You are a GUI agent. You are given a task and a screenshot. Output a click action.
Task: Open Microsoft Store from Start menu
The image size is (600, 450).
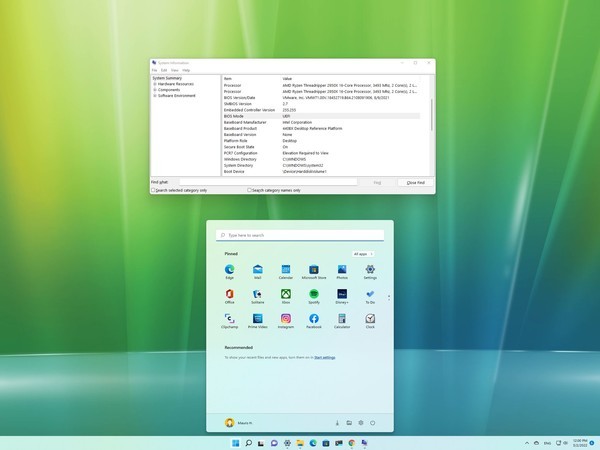click(313, 271)
